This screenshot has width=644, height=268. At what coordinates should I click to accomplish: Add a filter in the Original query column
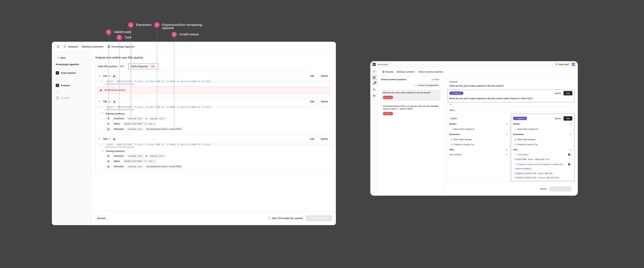pyautogui.click(x=507, y=150)
